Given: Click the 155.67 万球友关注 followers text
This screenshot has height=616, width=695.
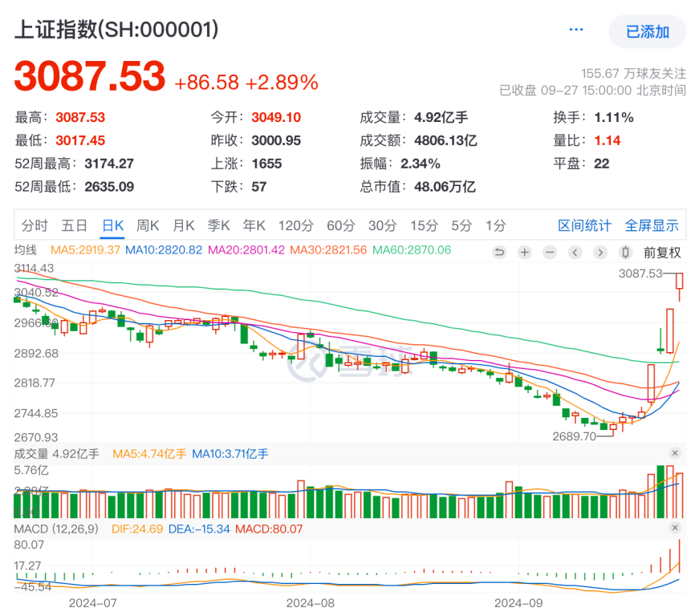Looking at the screenshot, I should [633, 73].
